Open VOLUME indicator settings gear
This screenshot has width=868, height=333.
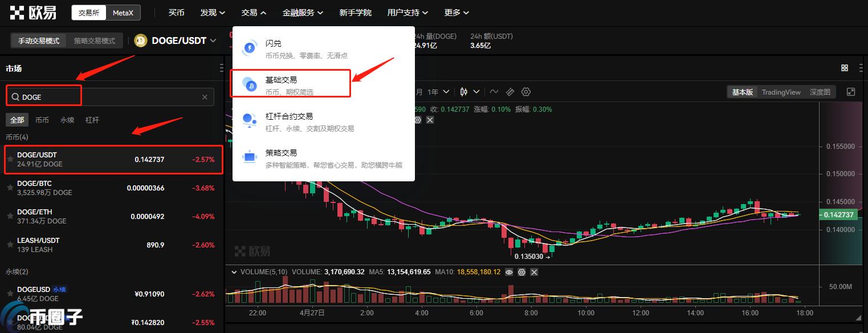pyautogui.click(x=521, y=273)
